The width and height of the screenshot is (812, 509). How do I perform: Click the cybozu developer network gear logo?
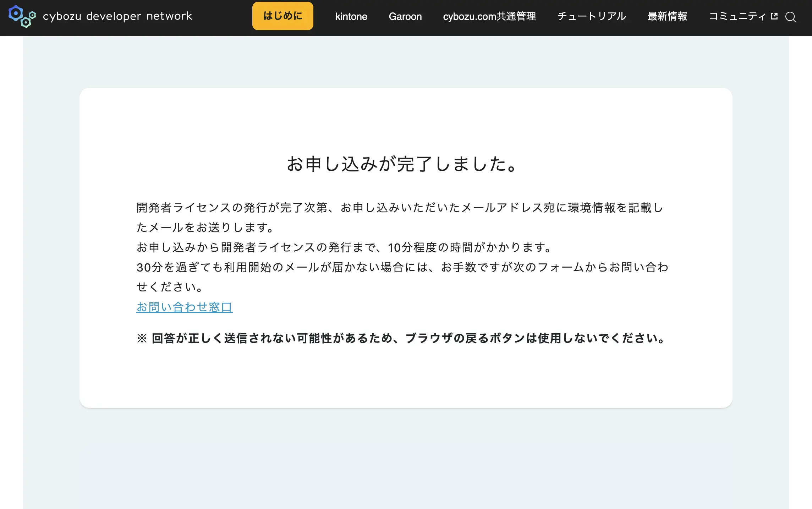tap(22, 16)
